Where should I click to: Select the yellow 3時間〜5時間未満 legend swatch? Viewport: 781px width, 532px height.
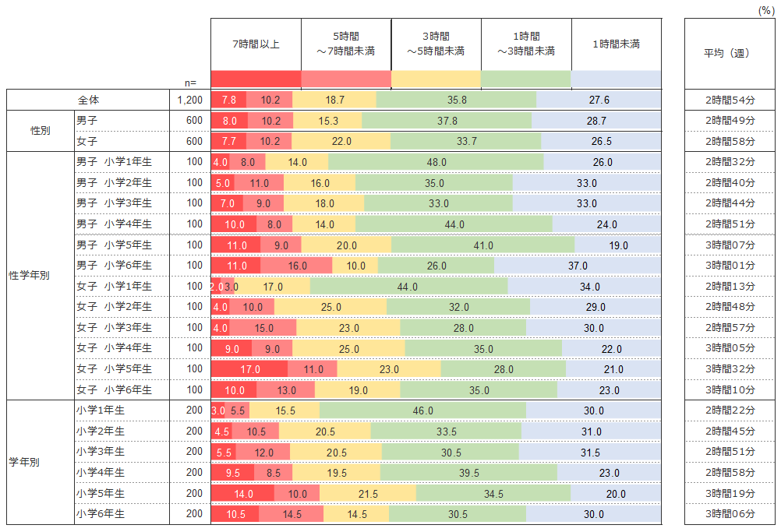436,79
